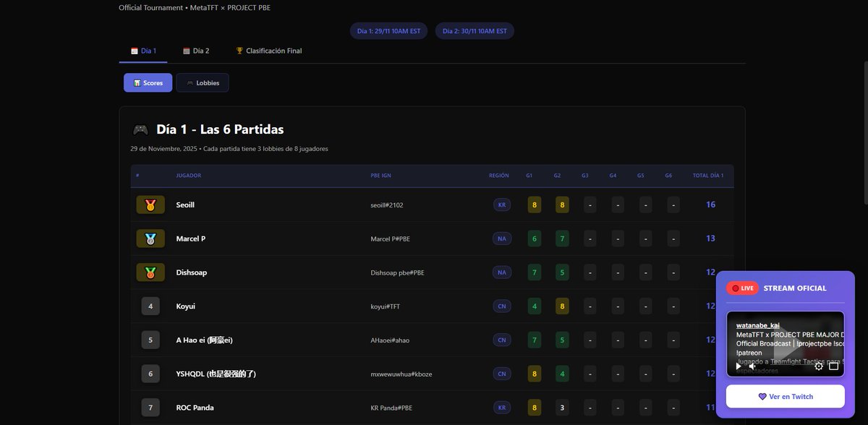Click Marcel P's total score 13
Screen dimensions: 868x425
710,239
